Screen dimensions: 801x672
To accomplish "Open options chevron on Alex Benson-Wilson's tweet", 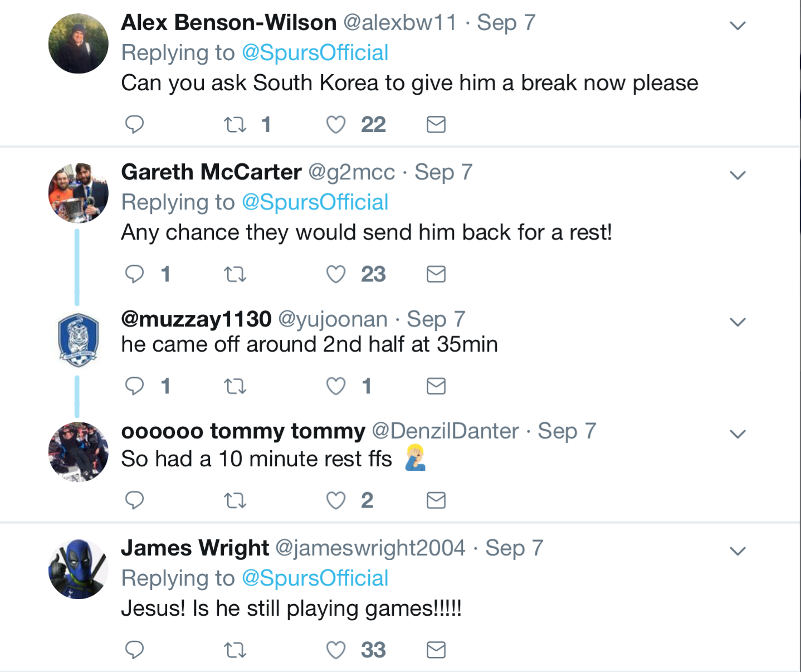I will coord(737,26).
